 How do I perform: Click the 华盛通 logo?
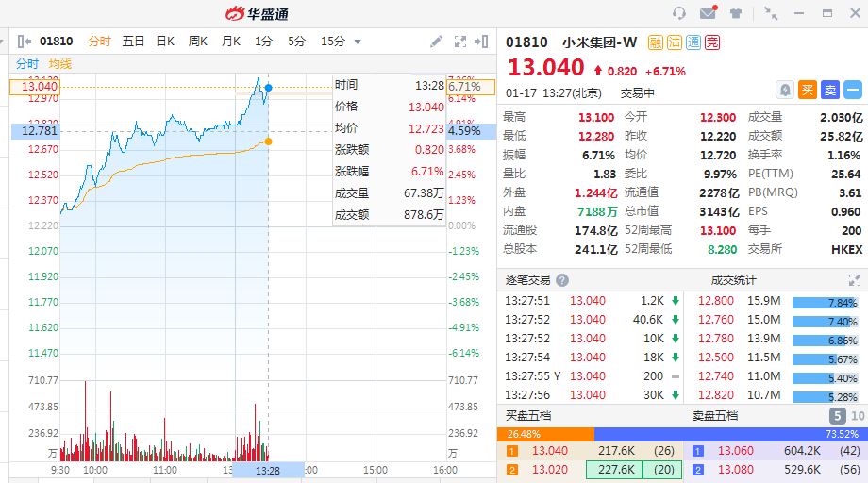pos(257,13)
